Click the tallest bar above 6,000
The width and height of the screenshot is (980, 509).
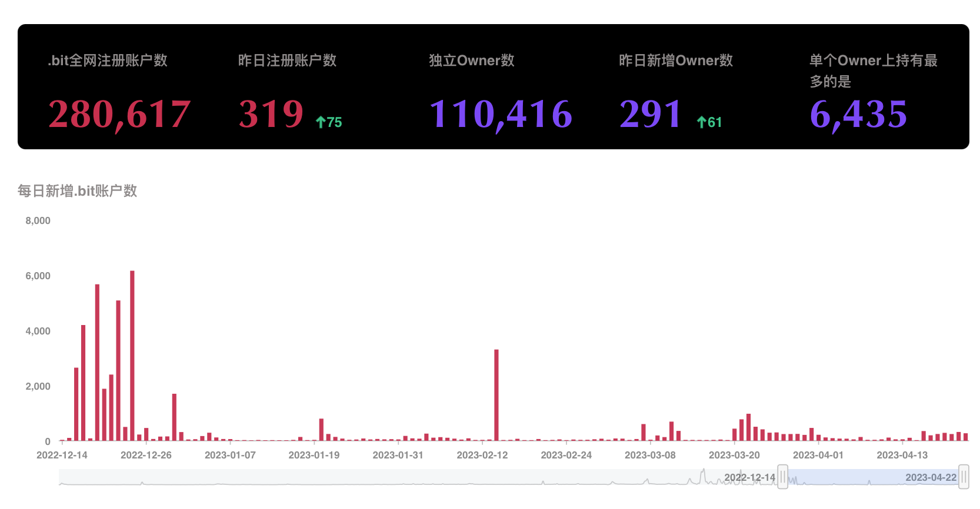pyautogui.click(x=132, y=356)
